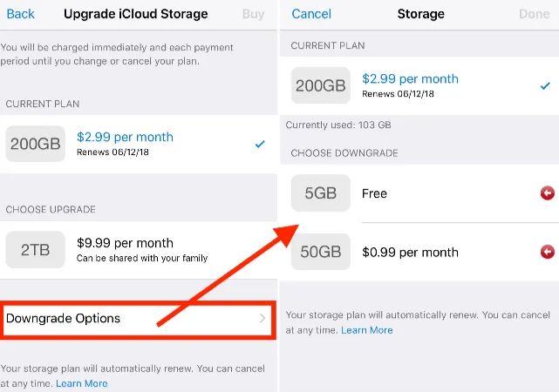Click the 2TB storage badge
This screenshot has width=559, height=392.
point(35,250)
